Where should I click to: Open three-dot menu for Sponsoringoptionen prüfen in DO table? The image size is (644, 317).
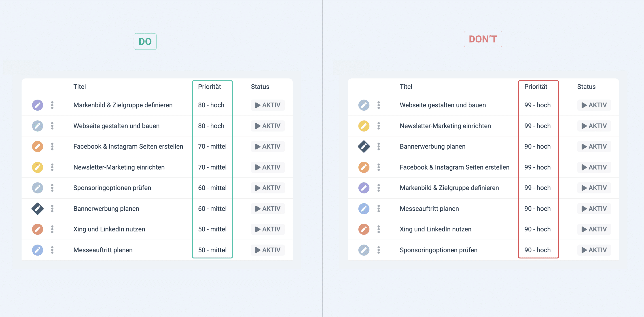[52, 188]
